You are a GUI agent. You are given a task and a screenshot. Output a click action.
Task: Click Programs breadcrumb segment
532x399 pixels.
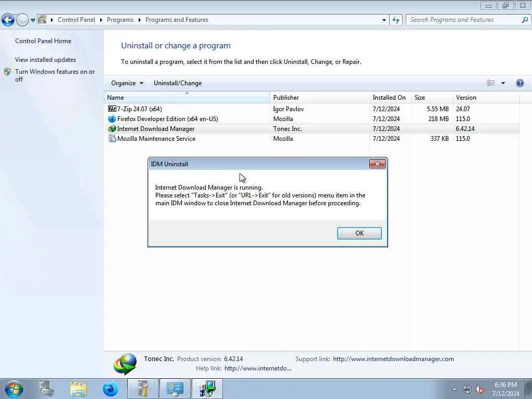(120, 20)
